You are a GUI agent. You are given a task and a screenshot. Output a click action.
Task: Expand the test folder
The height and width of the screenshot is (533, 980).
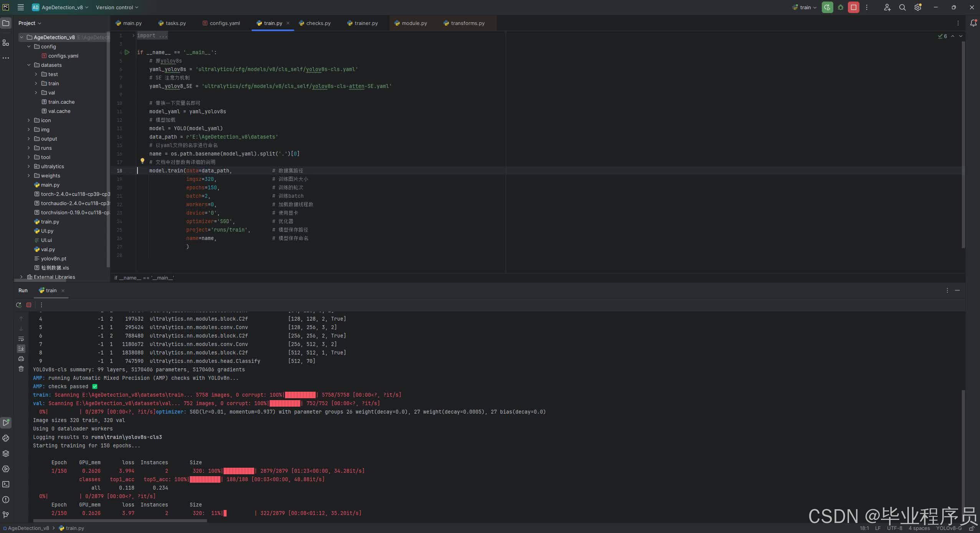(x=36, y=74)
